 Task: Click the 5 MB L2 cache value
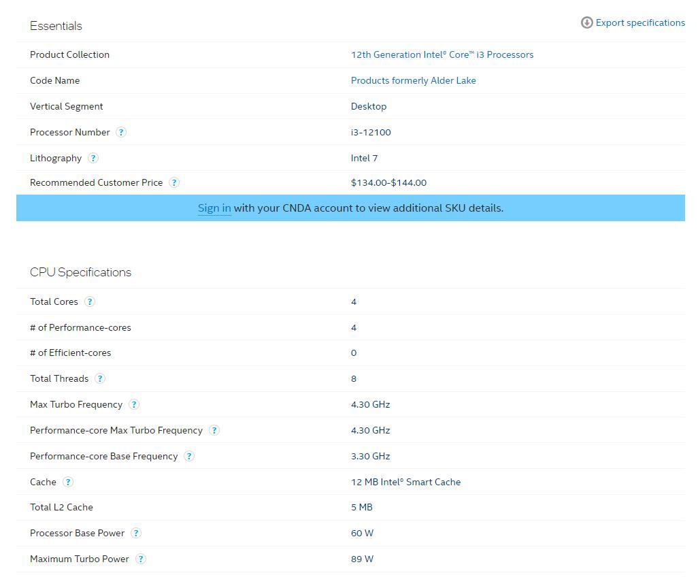click(362, 507)
